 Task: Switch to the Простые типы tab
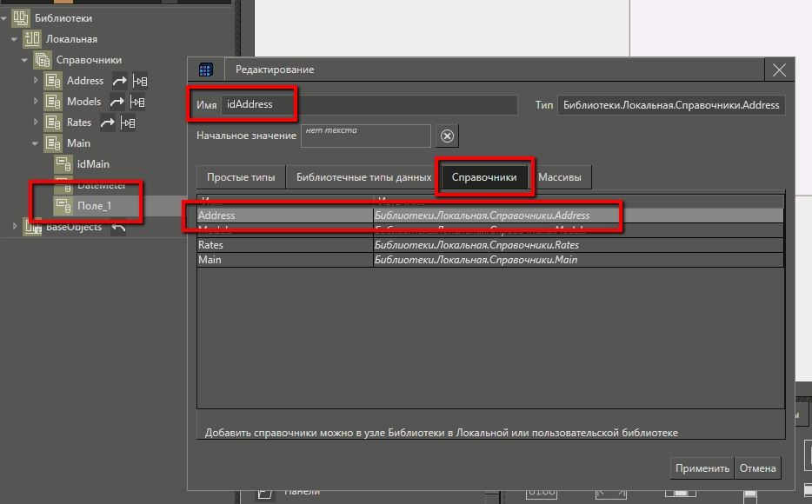241,177
